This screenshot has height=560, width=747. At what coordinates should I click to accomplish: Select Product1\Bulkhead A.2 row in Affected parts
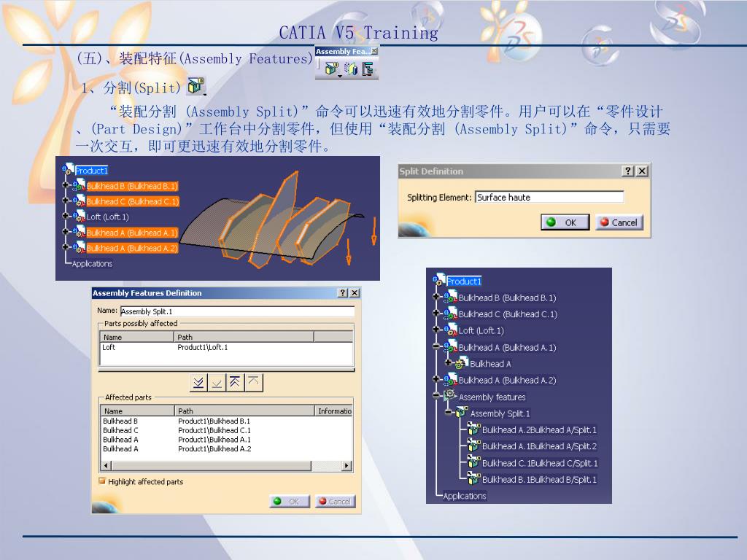tap(227, 448)
